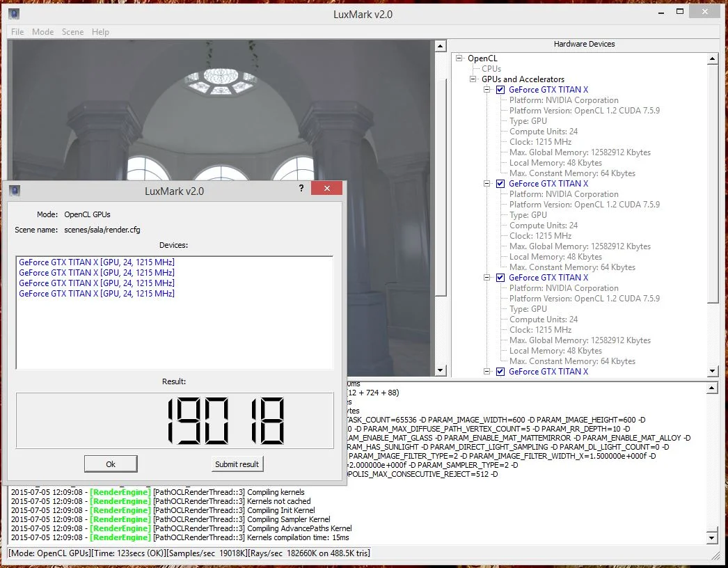Click the question mark help icon in dialog
728x568 pixels.
pos(301,188)
